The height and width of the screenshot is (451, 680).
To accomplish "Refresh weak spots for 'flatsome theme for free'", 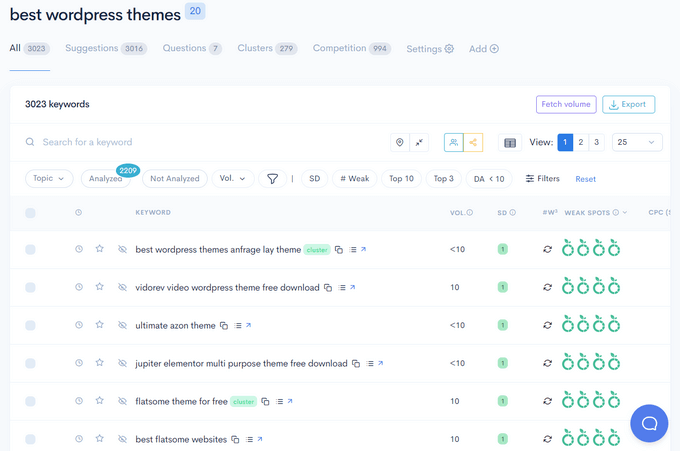I will [547, 401].
